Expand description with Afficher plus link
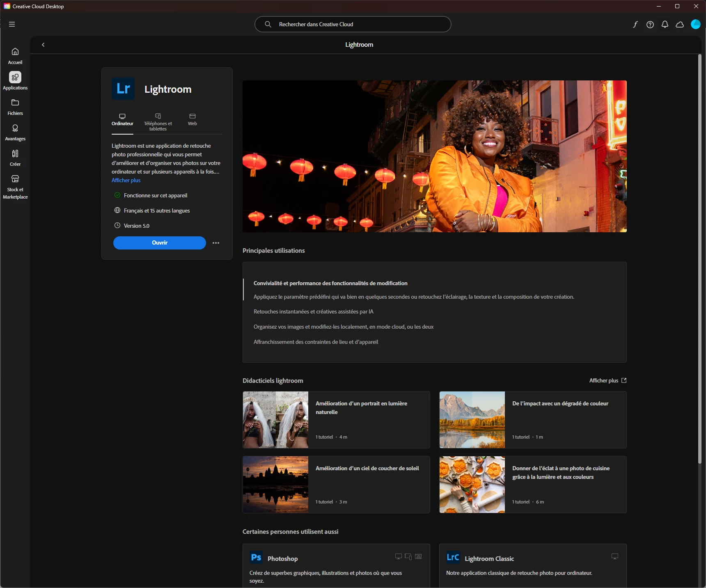The height and width of the screenshot is (588, 706). [126, 180]
